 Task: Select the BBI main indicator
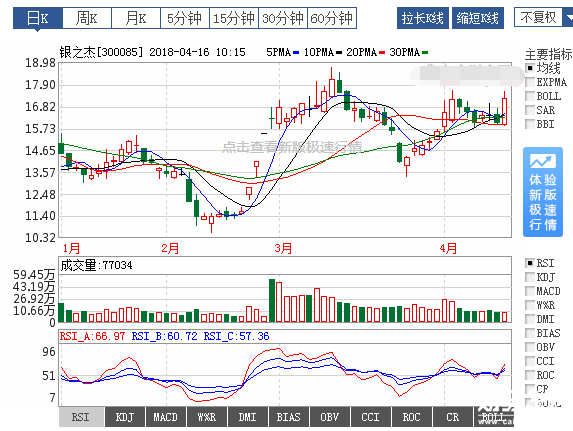point(530,124)
